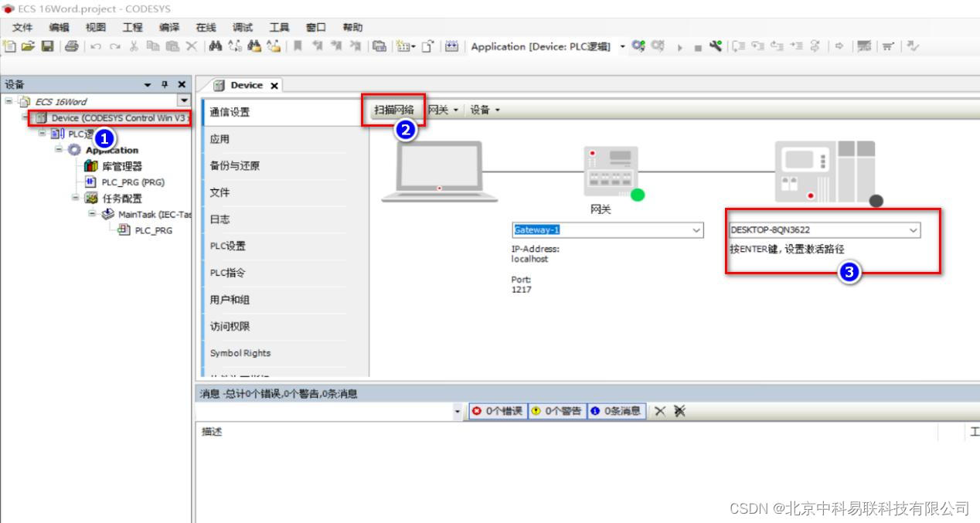Collapse the MainTask tree node
This screenshot has height=523, width=980.
pyautogui.click(x=92, y=213)
